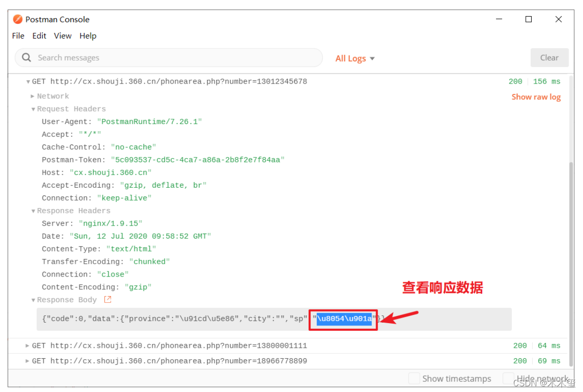The height and width of the screenshot is (392, 583).
Task: Click the 69 ms response time
Action: click(549, 361)
